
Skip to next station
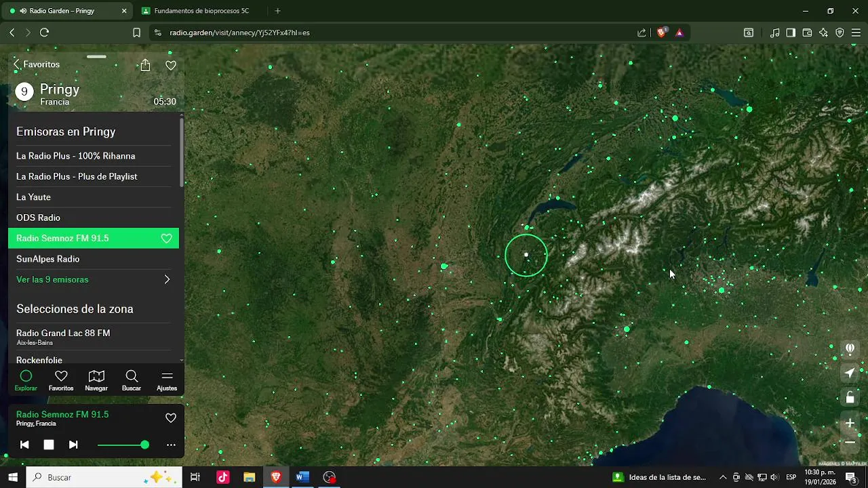[73, 445]
